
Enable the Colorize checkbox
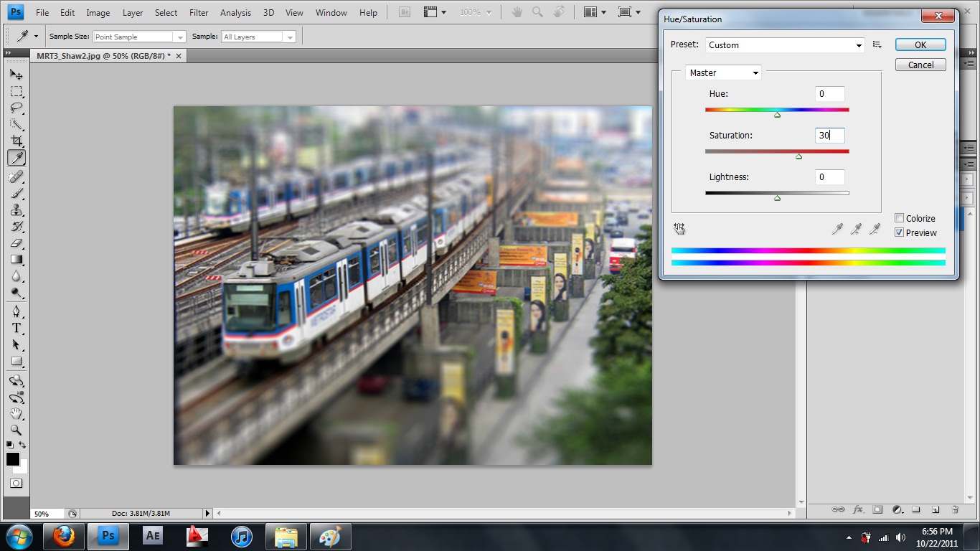(x=899, y=218)
